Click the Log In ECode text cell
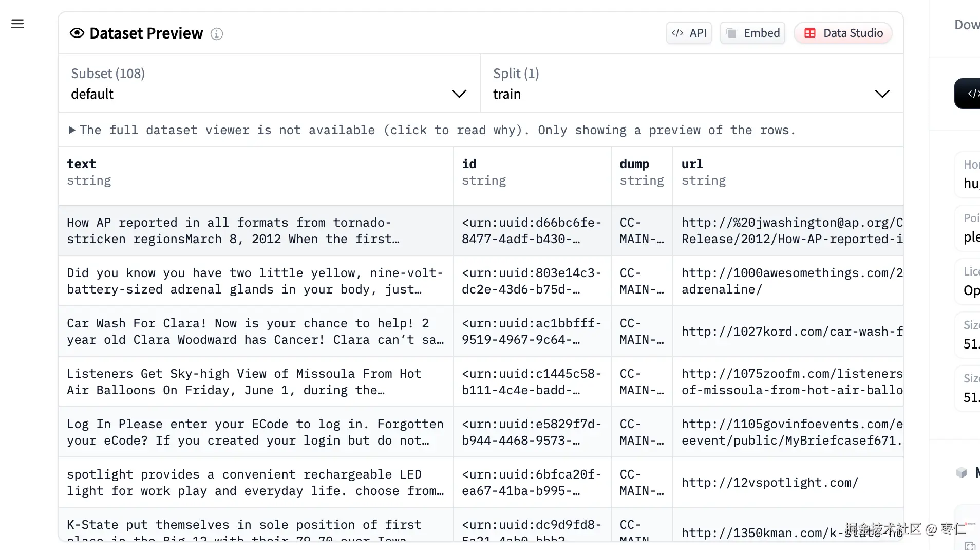Image resolution: width=980 pixels, height=550 pixels. (255, 432)
